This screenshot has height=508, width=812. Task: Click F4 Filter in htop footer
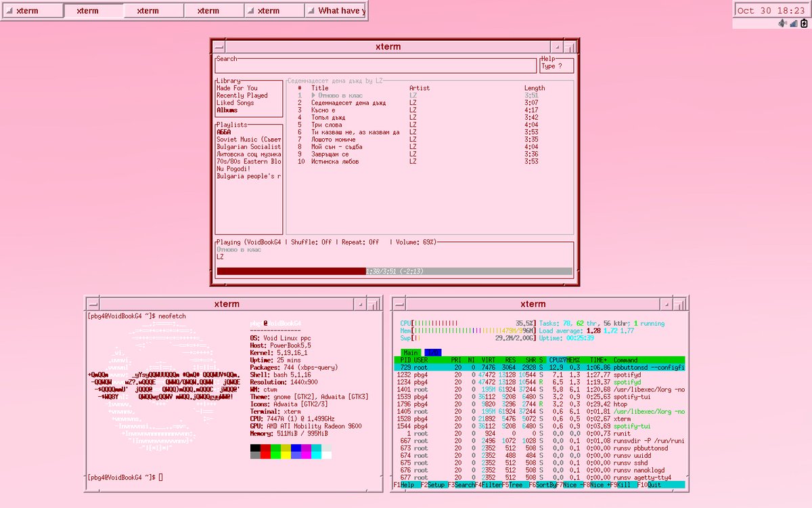tap(489, 486)
